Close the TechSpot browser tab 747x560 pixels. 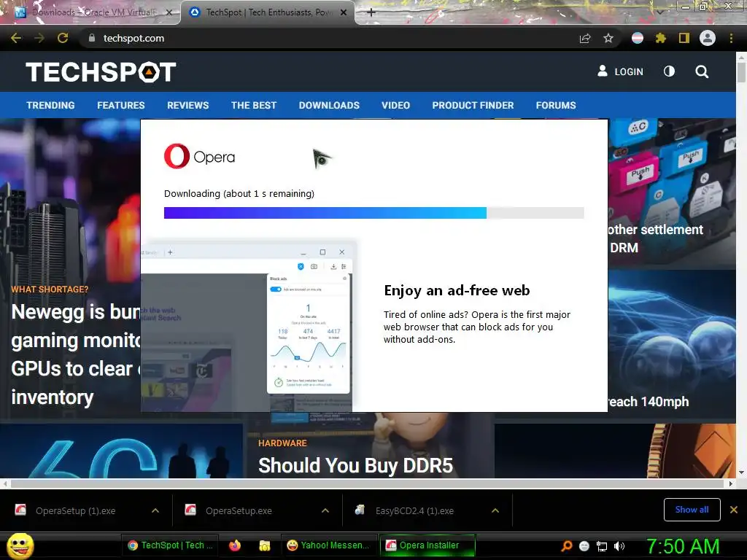pyautogui.click(x=344, y=12)
